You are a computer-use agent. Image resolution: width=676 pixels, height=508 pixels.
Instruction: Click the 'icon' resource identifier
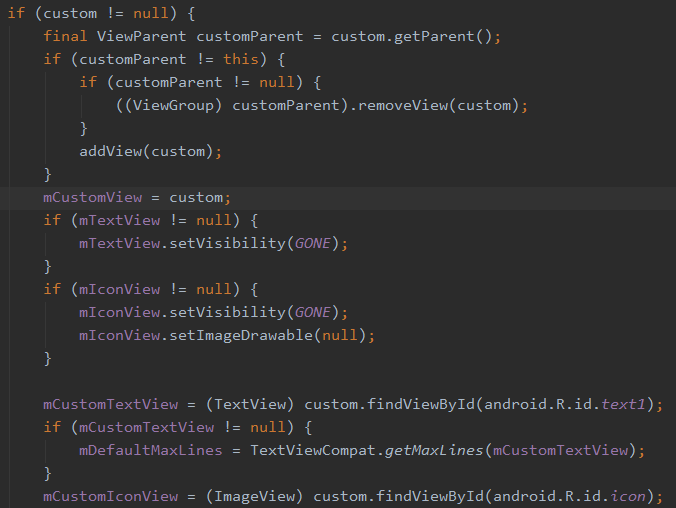pyautogui.click(x=628, y=496)
